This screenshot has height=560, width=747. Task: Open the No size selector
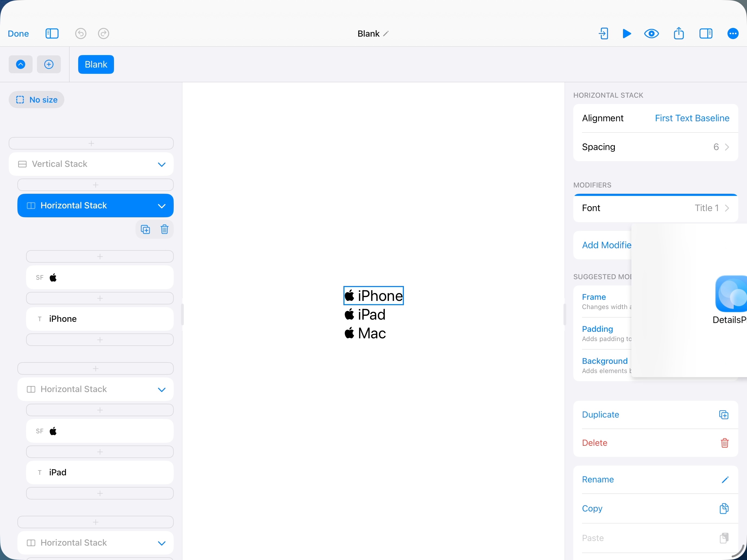pos(36,100)
